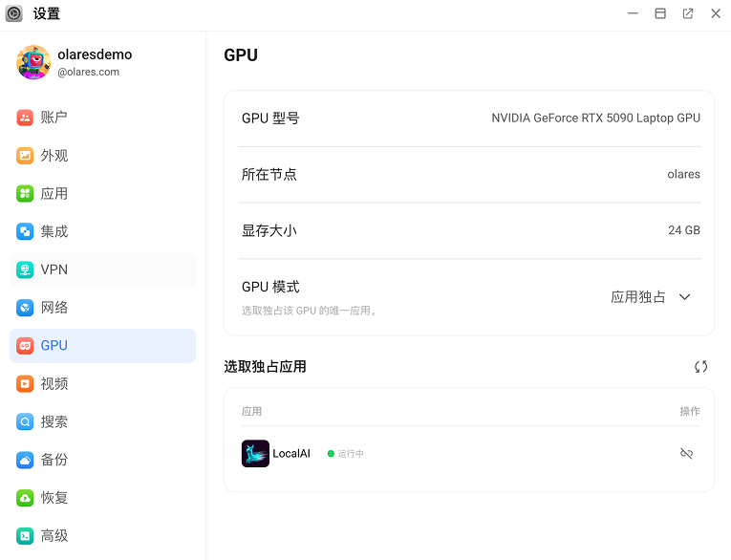Image resolution: width=731 pixels, height=560 pixels.
Task: Minimize the settings window
Action: [633, 13]
